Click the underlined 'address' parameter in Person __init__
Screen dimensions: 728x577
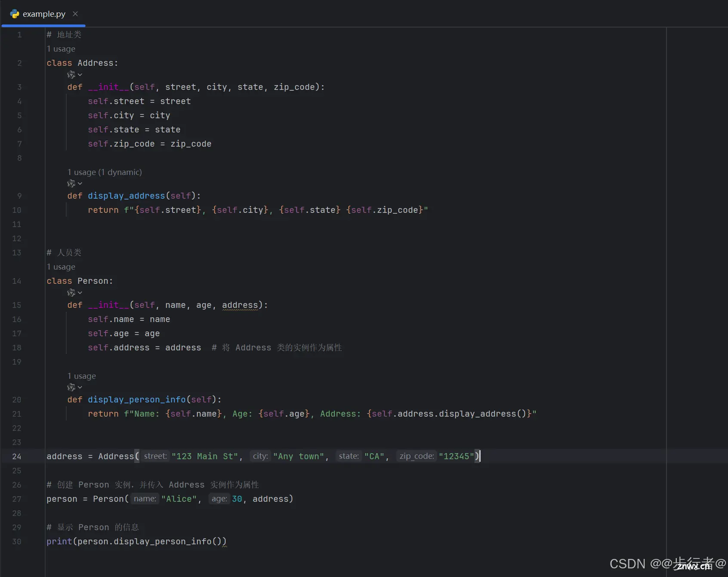240,305
